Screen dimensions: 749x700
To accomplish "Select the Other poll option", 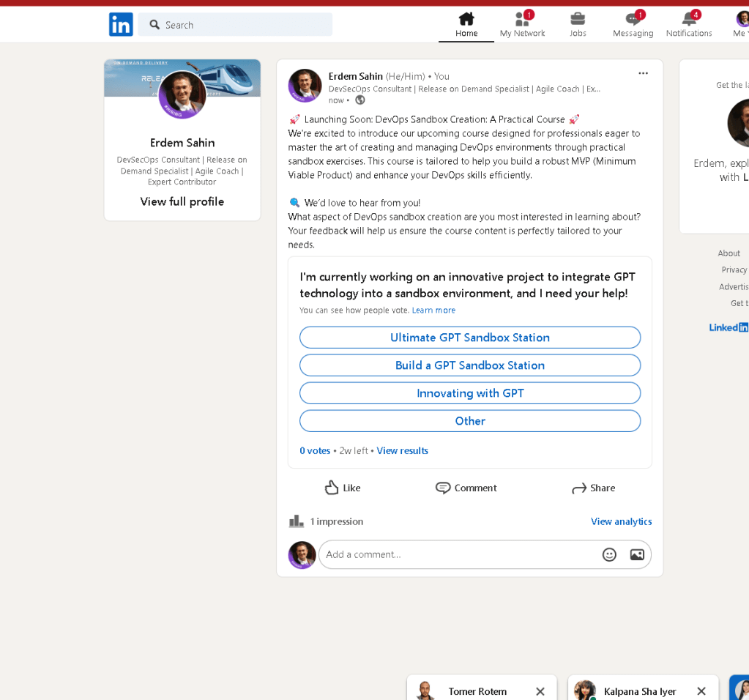I will click(x=470, y=421).
